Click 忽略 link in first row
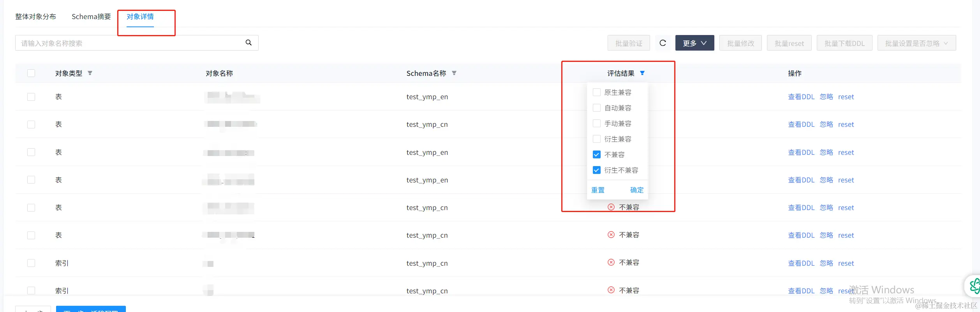980x312 pixels. click(826, 96)
